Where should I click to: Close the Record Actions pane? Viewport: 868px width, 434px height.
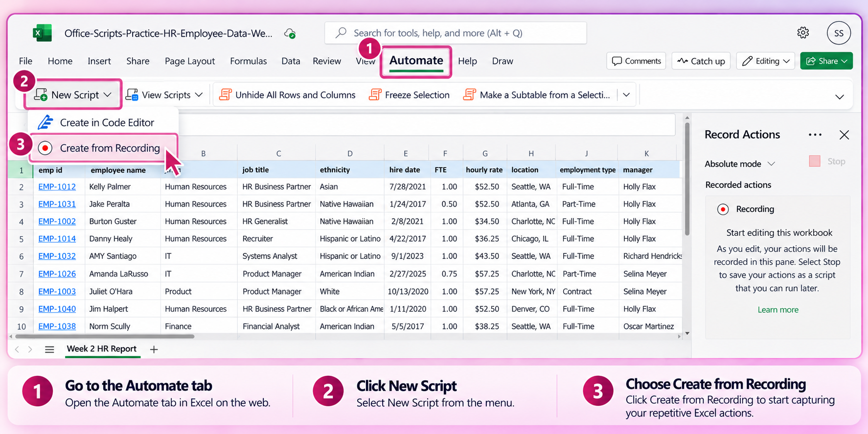(x=844, y=135)
